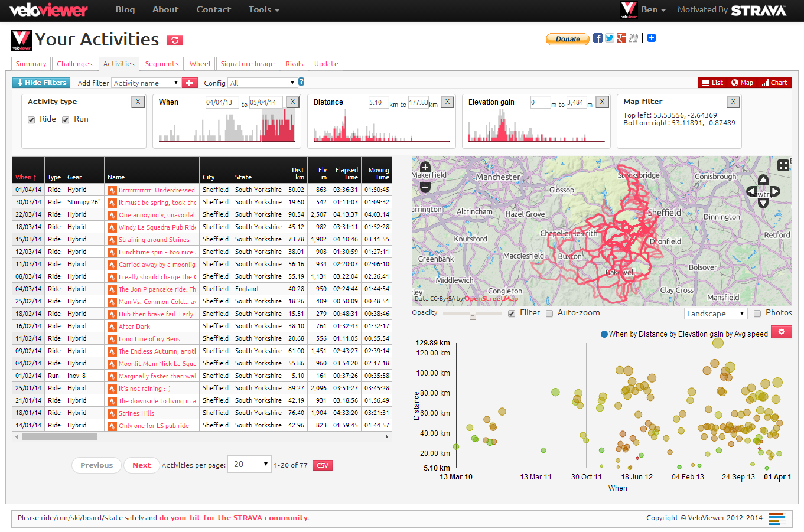Switch to the Segments tab
Image resolution: width=804 pixels, height=532 pixels.
click(x=161, y=63)
